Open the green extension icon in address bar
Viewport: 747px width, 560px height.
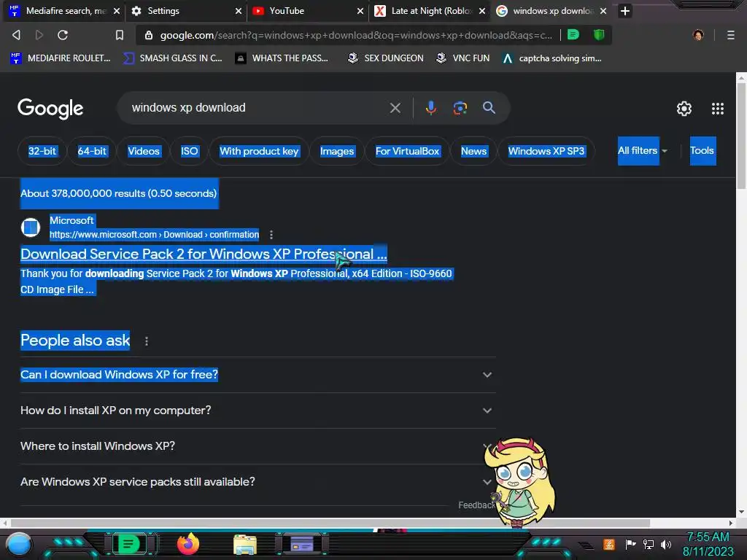[573, 35]
